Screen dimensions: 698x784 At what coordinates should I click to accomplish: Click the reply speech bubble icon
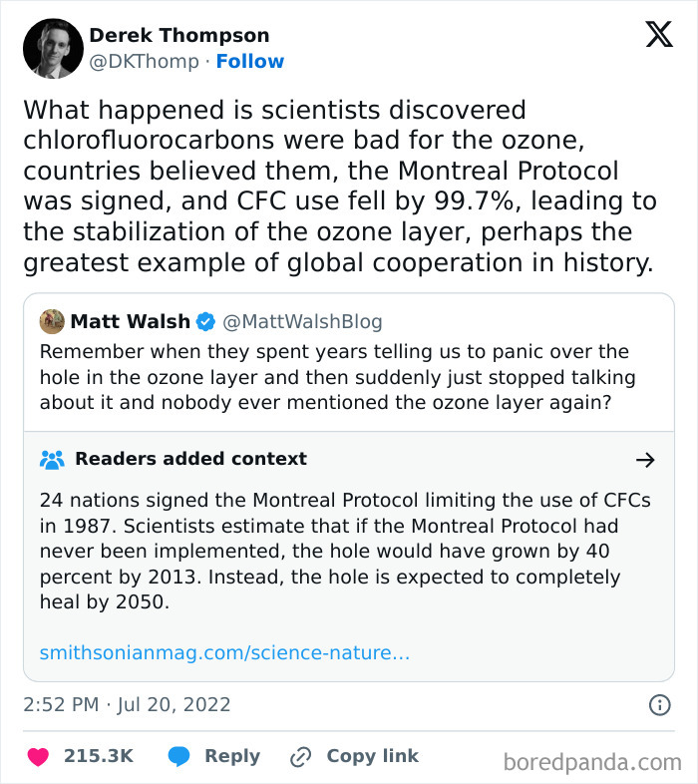[x=178, y=756]
